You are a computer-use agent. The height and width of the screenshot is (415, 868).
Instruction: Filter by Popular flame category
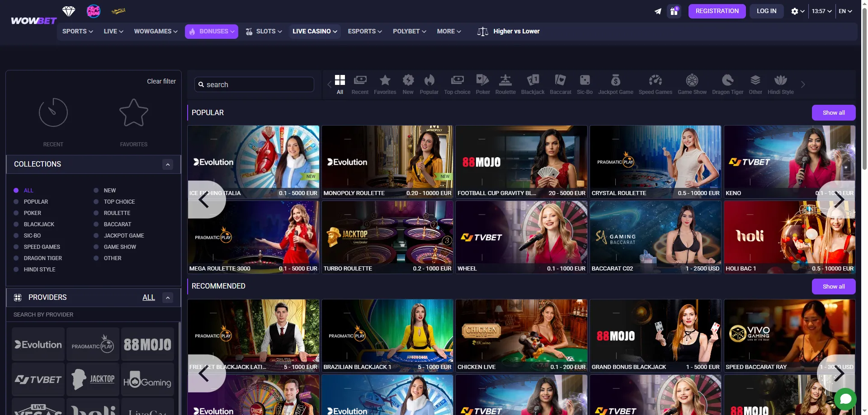tap(429, 84)
